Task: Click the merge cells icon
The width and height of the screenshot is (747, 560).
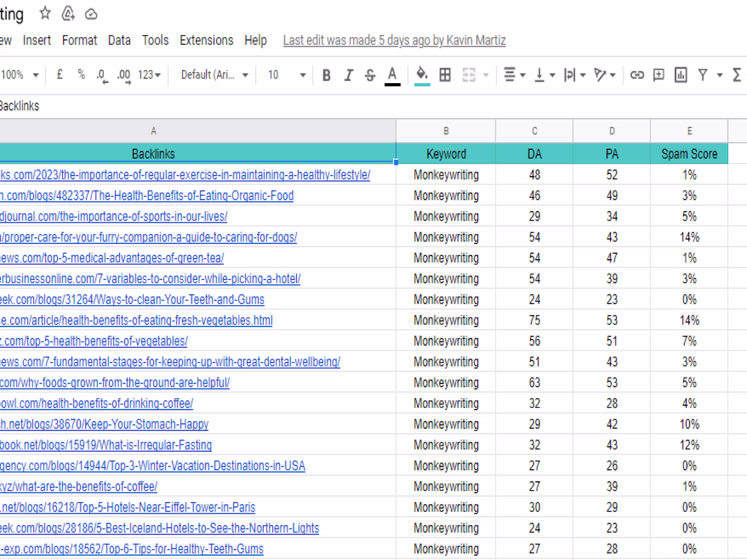Action: (469, 75)
